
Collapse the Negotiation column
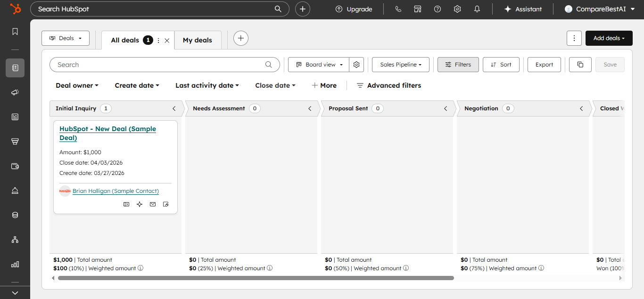click(x=581, y=108)
